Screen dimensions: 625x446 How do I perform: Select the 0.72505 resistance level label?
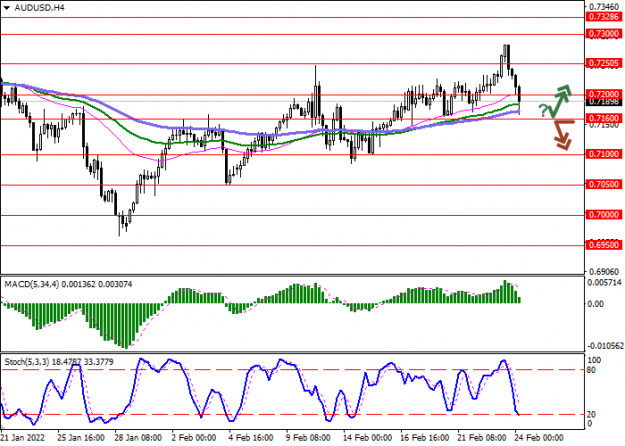[x=604, y=63]
